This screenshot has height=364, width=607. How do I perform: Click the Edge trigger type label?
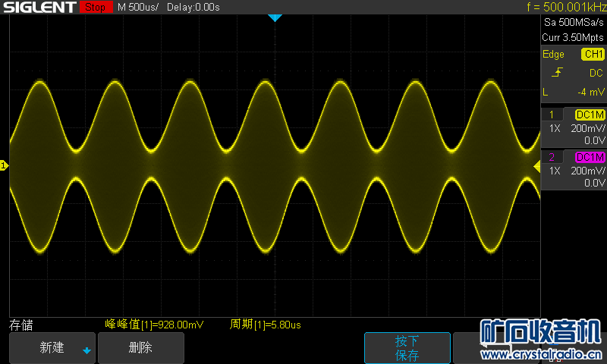click(553, 54)
